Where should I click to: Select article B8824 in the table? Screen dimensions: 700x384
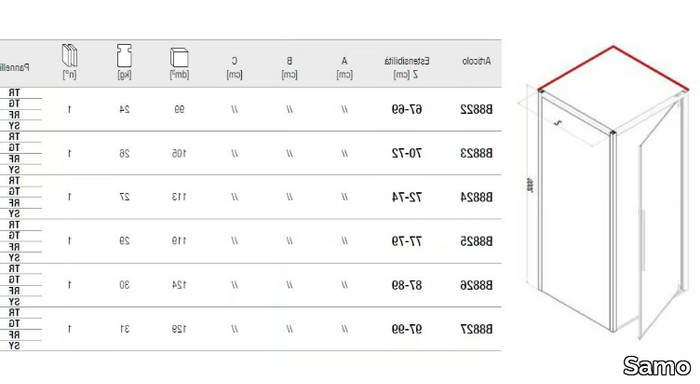[x=476, y=197]
